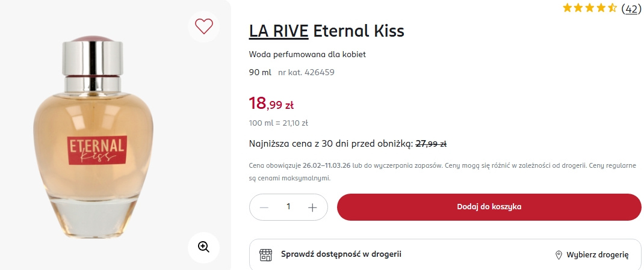This screenshot has width=644, height=270.
Task: Click the star rating icons
Action: pyautogui.click(x=589, y=8)
